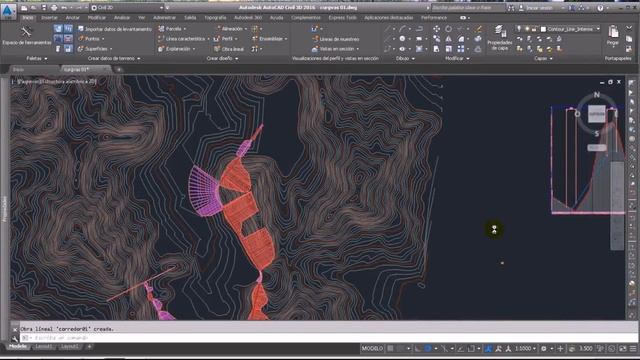Screen dimensions: 640x360
Task: Switch to the Modelo layout tab
Action: (18, 346)
